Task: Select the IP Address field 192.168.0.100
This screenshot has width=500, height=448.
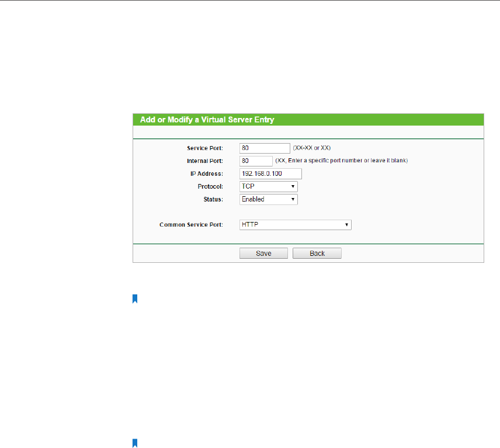Action: (x=270, y=174)
